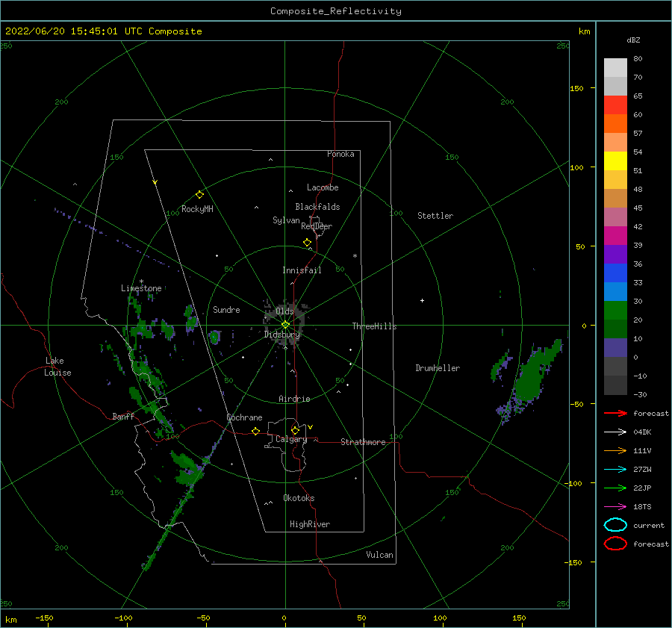Click the Okotoks label
Viewport: 672px width, 628px height.
pyautogui.click(x=299, y=498)
